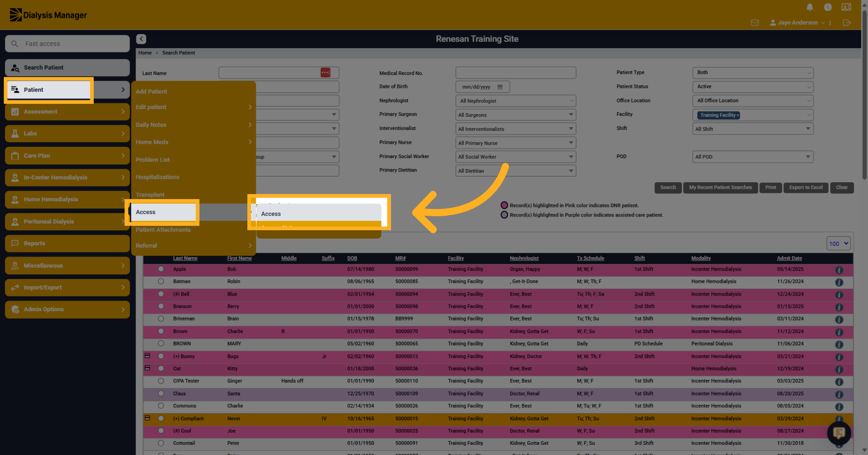Click the Clear button
This screenshot has width=868, height=455.
click(x=842, y=188)
